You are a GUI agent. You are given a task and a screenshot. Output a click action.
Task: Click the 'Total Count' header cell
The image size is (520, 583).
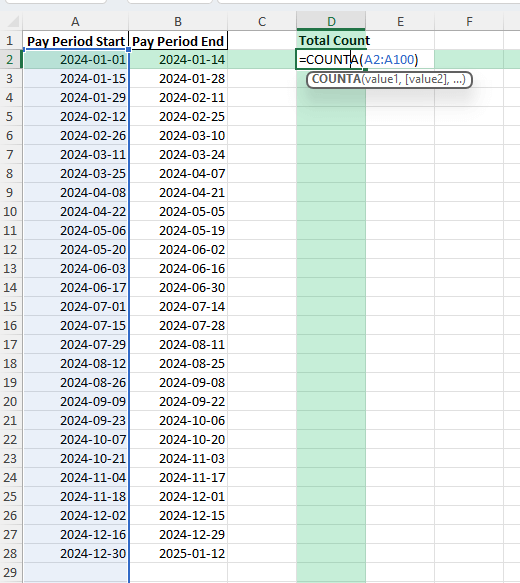(x=331, y=41)
